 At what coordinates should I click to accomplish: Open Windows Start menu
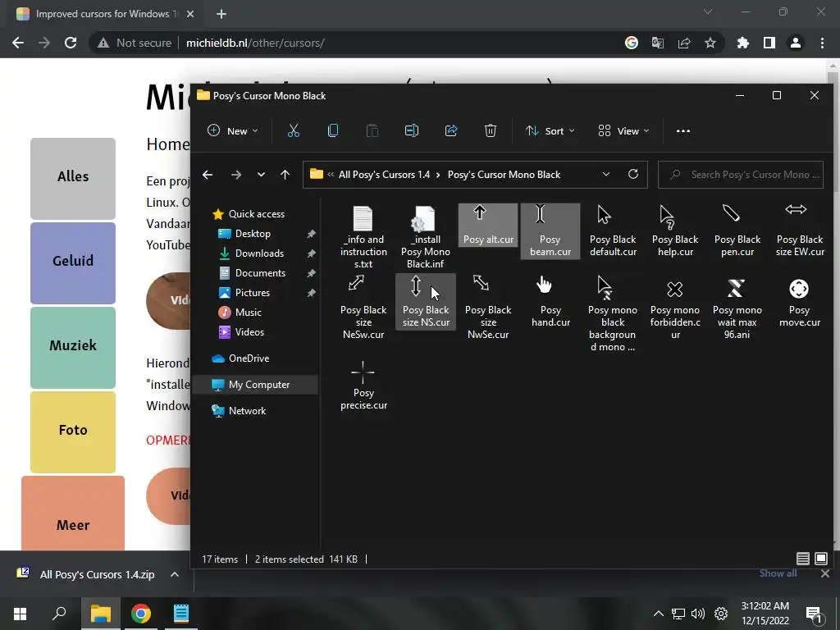tap(21, 614)
